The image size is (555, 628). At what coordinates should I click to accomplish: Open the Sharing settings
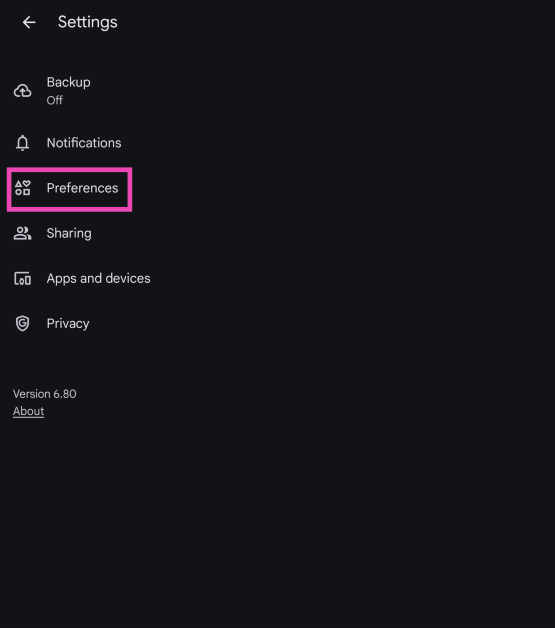[278, 233]
